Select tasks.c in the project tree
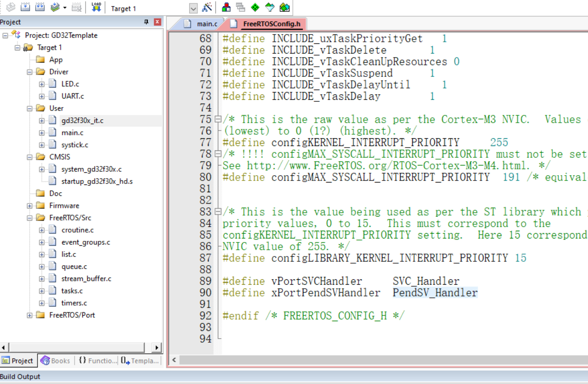The image size is (588, 384). coord(72,291)
